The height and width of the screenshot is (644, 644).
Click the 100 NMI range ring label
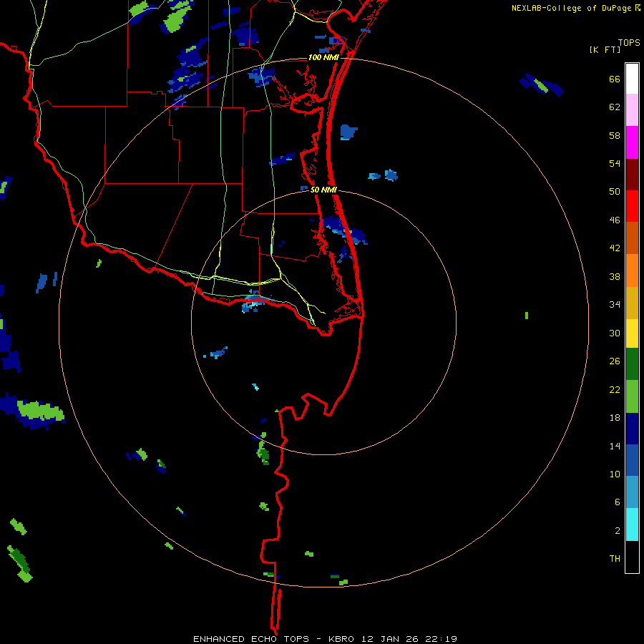[323, 57]
